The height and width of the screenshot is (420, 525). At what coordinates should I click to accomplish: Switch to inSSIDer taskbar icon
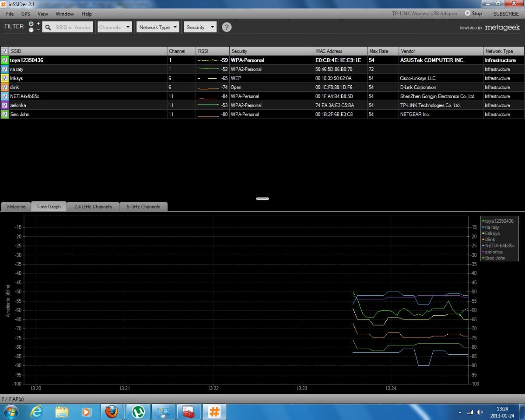(214, 412)
